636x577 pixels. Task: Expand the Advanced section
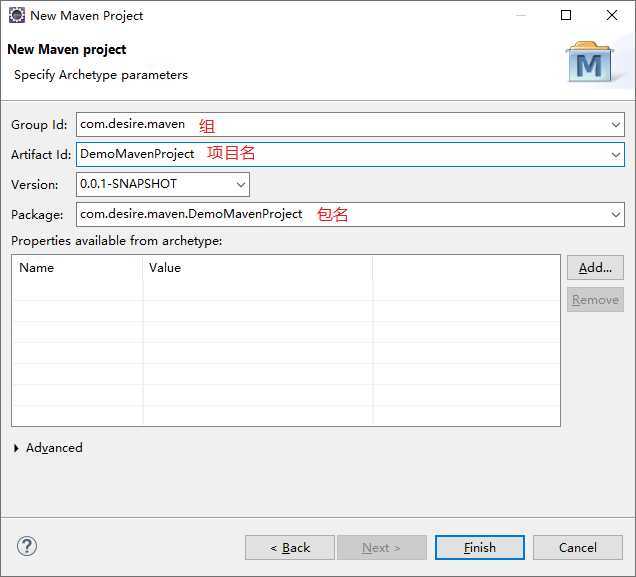[16, 448]
